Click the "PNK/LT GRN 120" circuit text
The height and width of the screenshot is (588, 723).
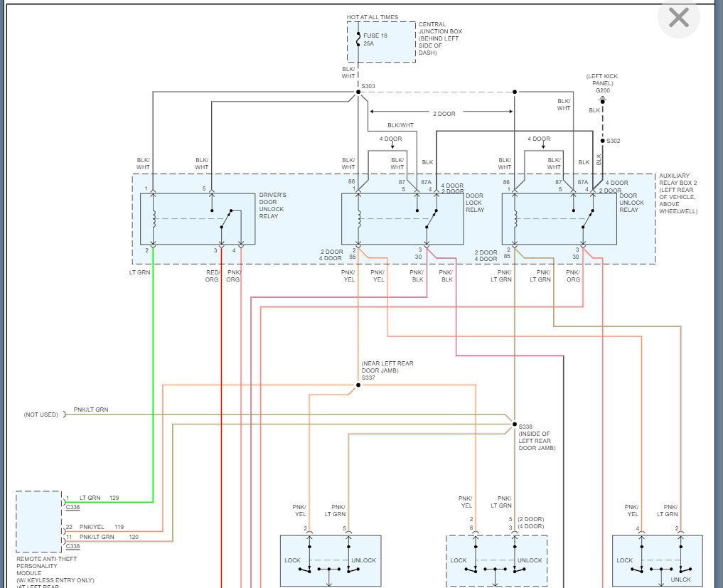point(109,537)
